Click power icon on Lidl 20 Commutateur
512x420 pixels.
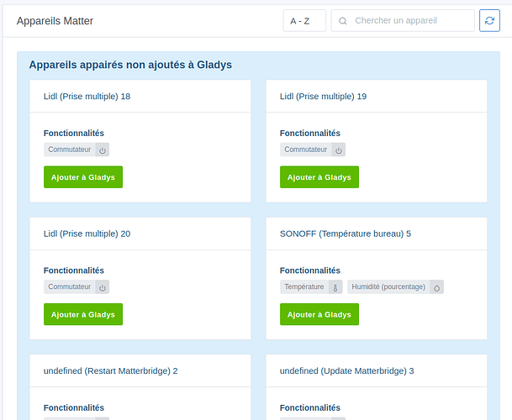pyautogui.click(x=103, y=287)
